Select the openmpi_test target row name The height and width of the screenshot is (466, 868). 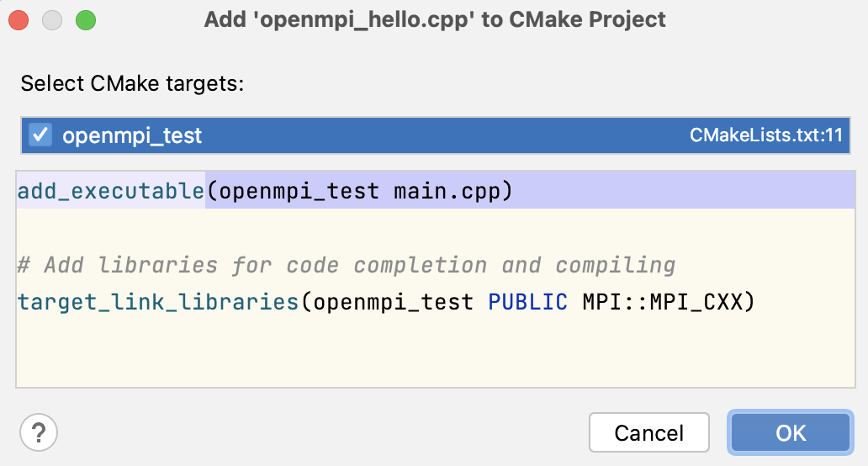tap(132, 136)
